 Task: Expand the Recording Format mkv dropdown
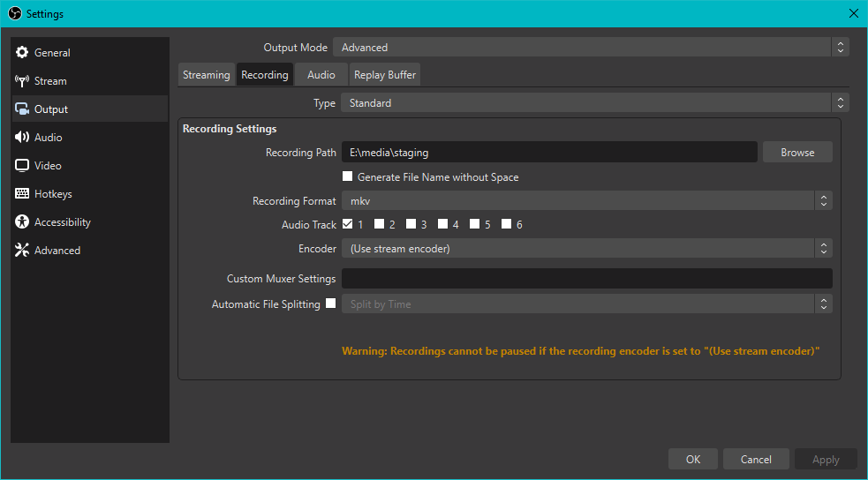(x=586, y=201)
